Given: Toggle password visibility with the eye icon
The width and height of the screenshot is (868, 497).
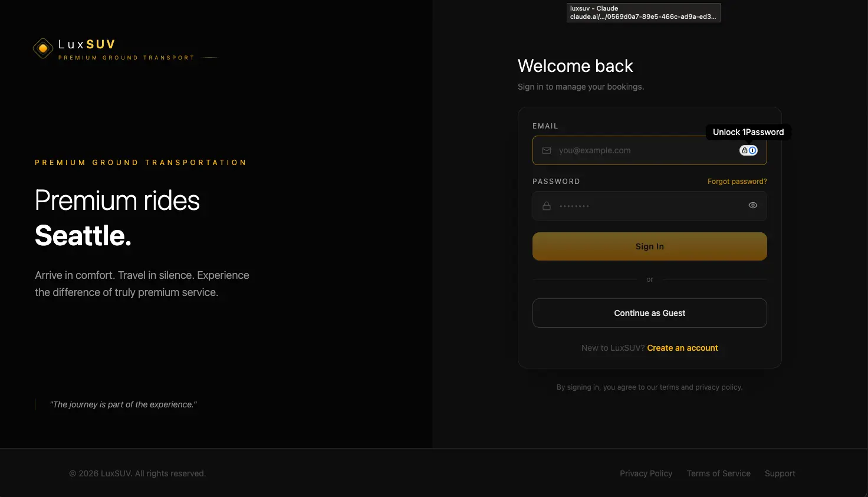Looking at the screenshot, I should click(753, 205).
